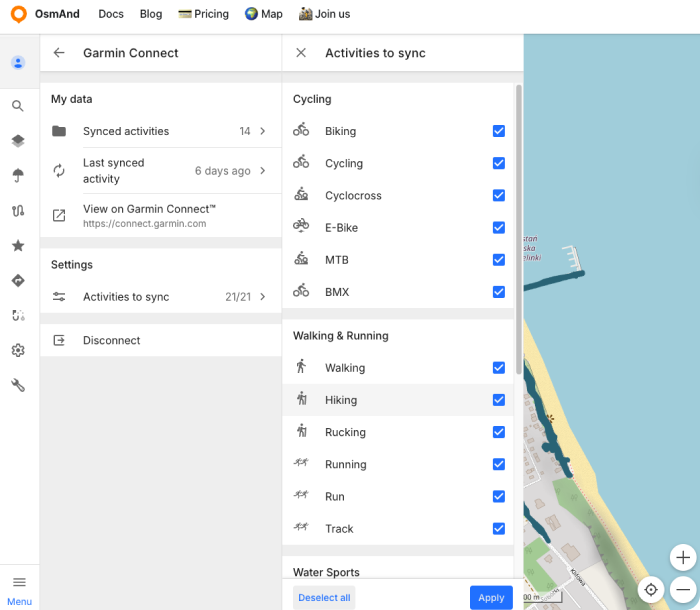Open the favorites star sidebar icon
Screen dimensions: 700x610
(x=18, y=245)
